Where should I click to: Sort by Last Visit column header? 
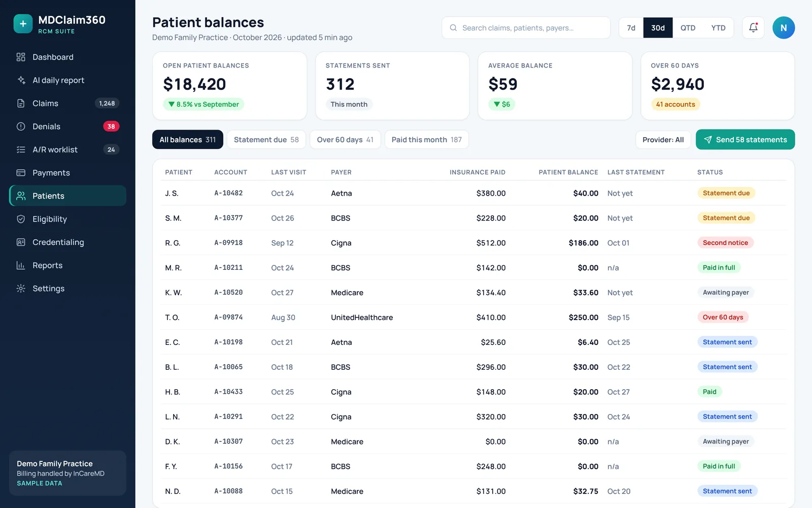[289, 172]
